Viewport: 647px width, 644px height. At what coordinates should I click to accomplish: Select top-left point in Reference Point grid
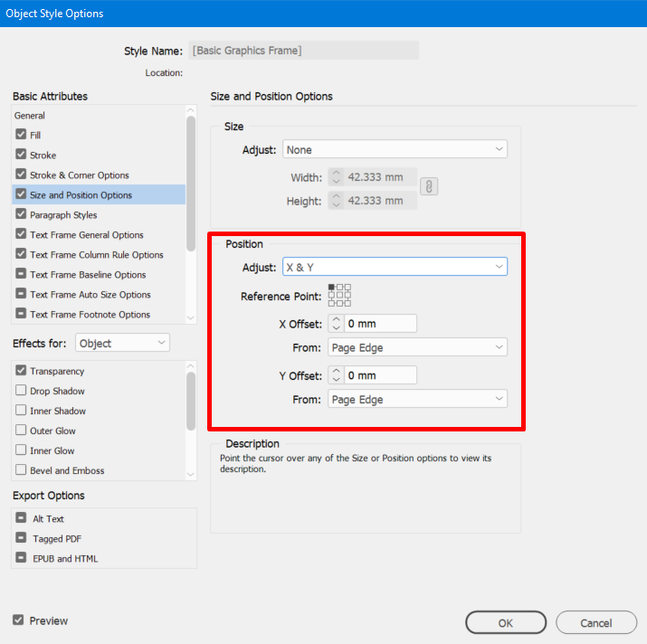331,287
